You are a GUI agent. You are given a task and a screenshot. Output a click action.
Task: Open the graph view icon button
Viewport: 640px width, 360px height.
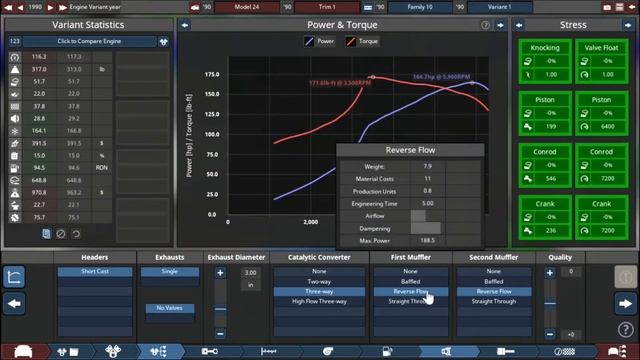pos(14,277)
